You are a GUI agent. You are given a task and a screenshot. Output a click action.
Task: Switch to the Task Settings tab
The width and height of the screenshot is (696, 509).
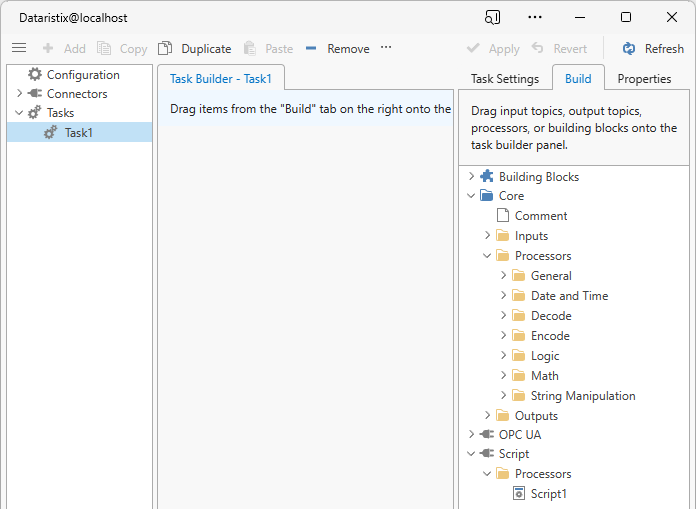click(505, 79)
